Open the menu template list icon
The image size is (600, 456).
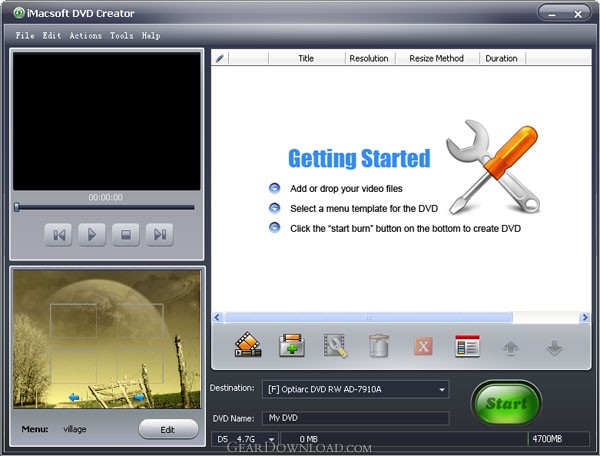(x=467, y=346)
